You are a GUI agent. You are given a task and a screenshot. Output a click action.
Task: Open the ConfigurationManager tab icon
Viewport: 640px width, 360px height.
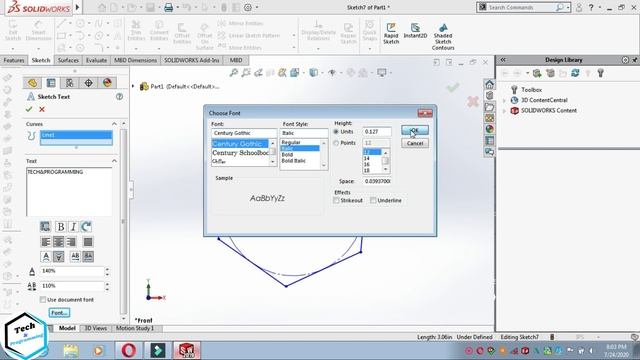[70, 83]
